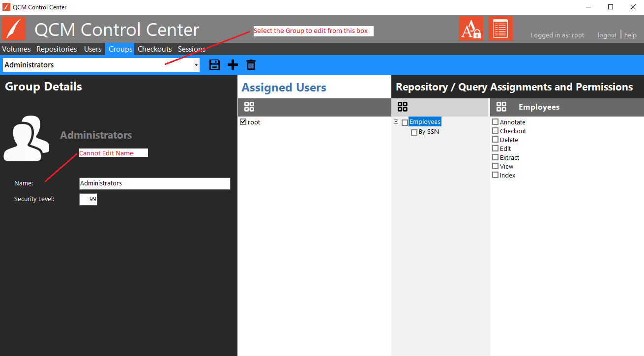Uncheck the root user checkbox
644x356 pixels.
point(243,122)
